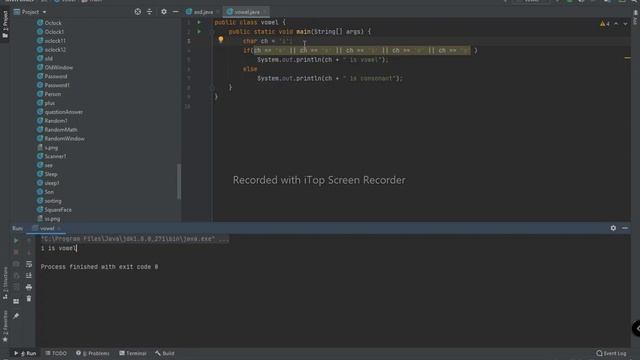Select sleep1 in project tree
Image resolution: width=640 pixels, height=360 pixels.
click(x=48, y=183)
